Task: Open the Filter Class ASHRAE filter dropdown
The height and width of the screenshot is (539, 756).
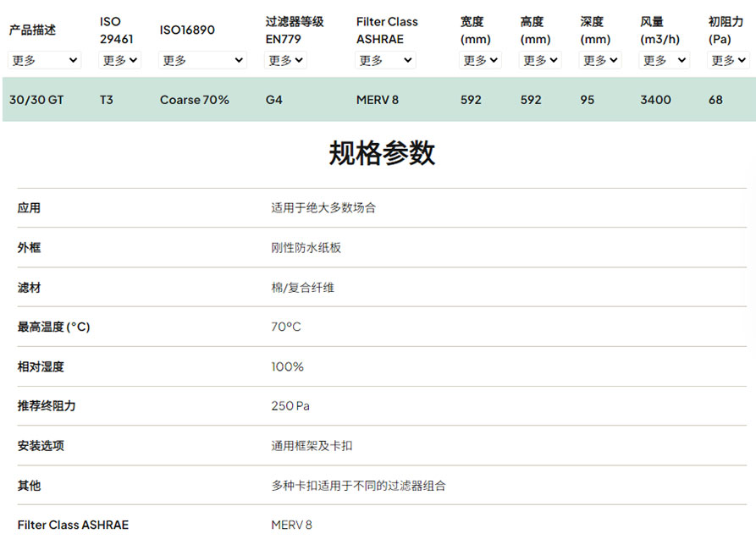Action: coord(385,60)
